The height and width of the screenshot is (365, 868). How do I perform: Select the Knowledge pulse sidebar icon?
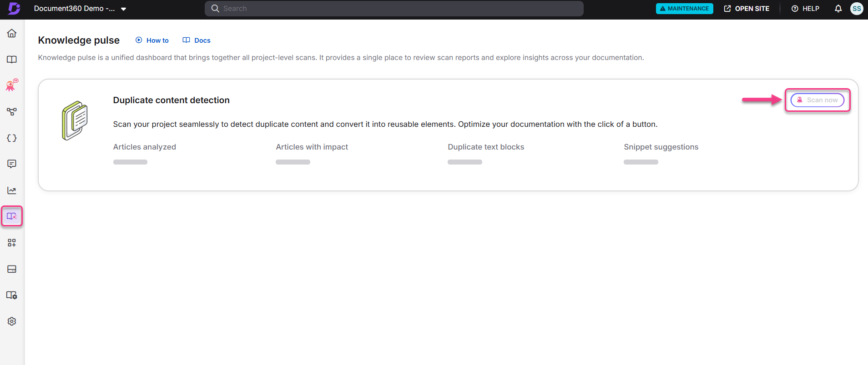coord(12,216)
